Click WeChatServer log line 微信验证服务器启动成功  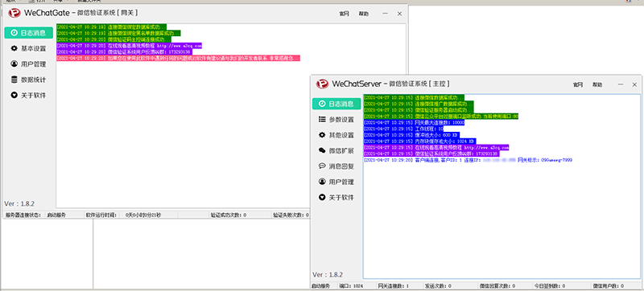(419, 110)
